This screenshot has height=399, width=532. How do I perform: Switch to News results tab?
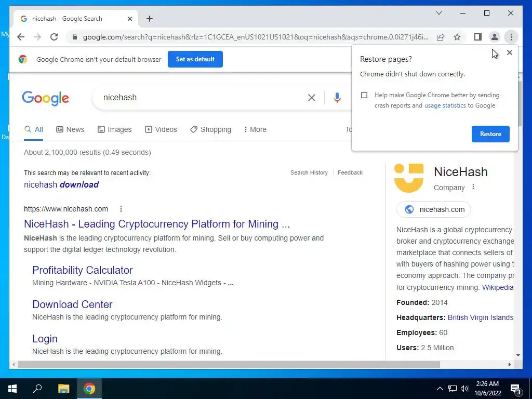(x=70, y=129)
